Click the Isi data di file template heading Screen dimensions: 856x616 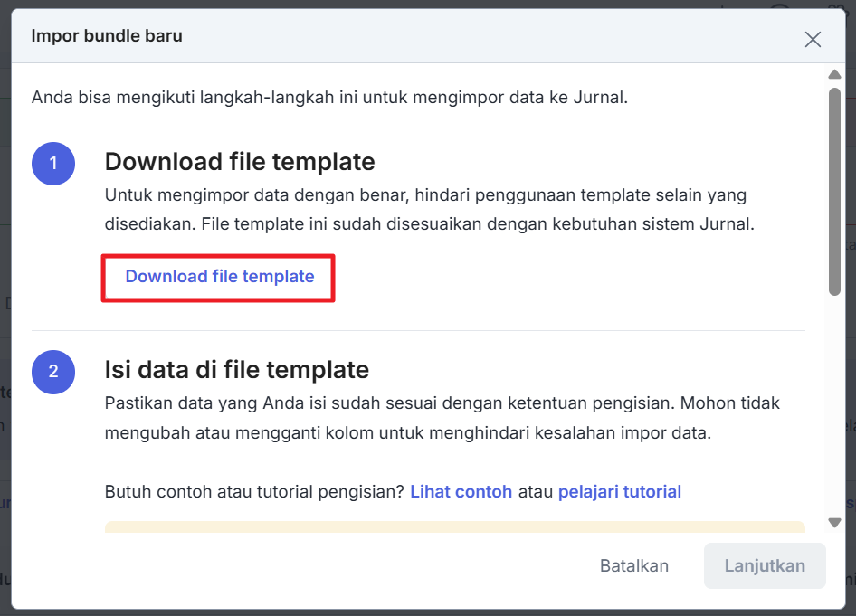[237, 370]
